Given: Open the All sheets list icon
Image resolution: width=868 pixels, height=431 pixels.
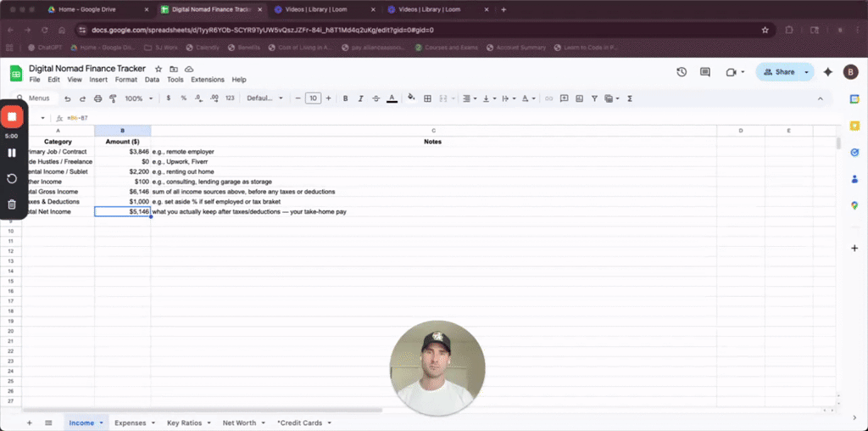Looking at the screenshot, I should (x=48, y=423).
